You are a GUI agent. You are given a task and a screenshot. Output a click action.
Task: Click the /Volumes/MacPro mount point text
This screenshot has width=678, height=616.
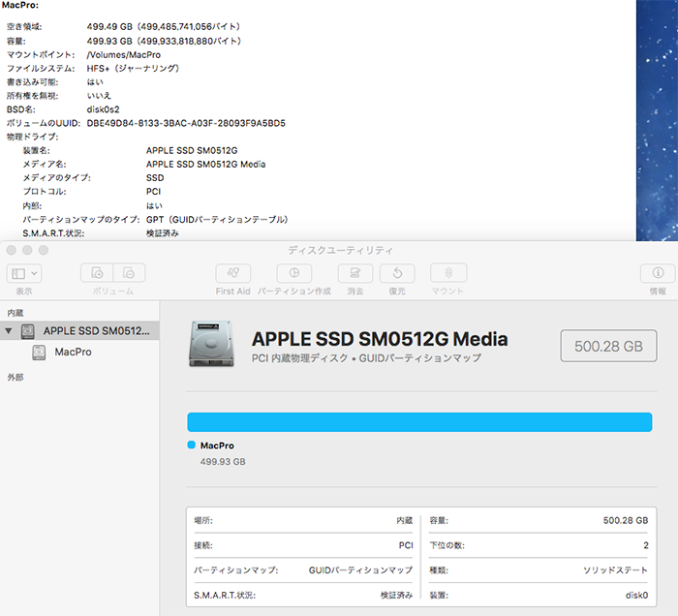pyautogui.click(x=124, y=55)
